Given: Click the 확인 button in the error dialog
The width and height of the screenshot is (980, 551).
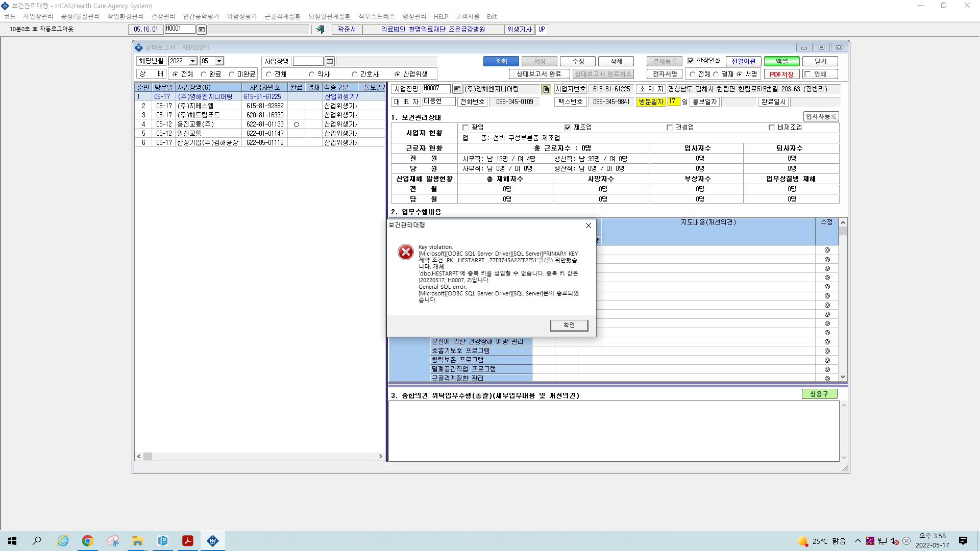Looking at the screenshot, I should [569, 325].
